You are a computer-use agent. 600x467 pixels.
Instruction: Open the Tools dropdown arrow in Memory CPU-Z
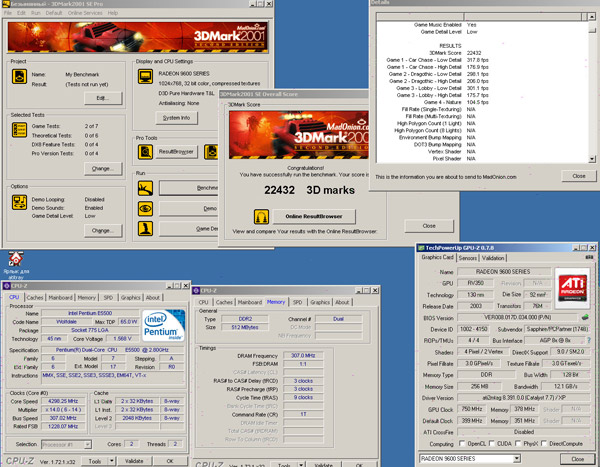coord(301,465)
